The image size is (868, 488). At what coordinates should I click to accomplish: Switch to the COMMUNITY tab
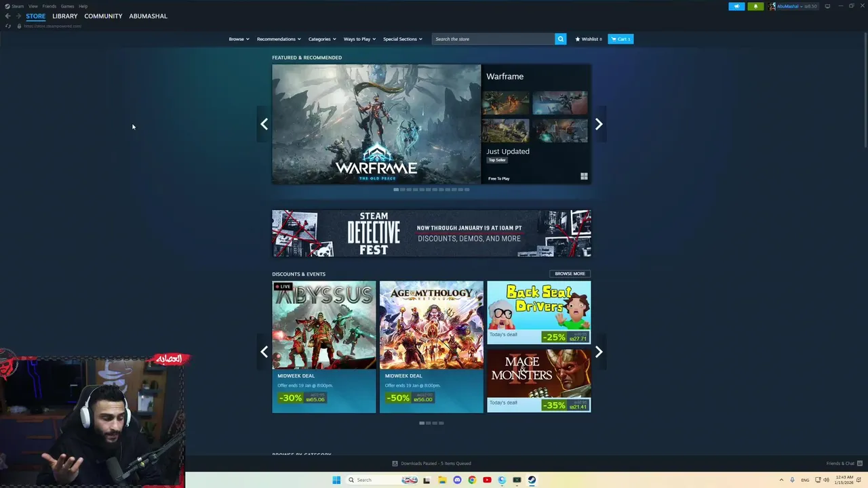103,16
